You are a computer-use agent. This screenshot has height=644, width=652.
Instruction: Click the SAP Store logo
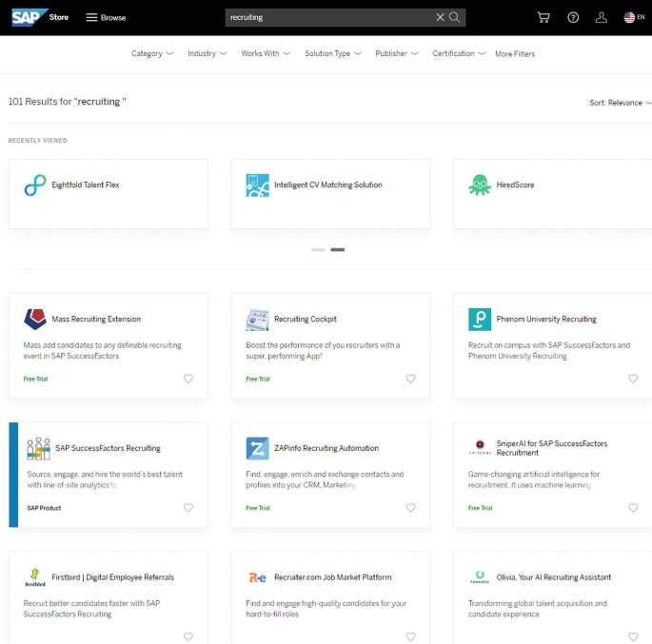(40, 17)
